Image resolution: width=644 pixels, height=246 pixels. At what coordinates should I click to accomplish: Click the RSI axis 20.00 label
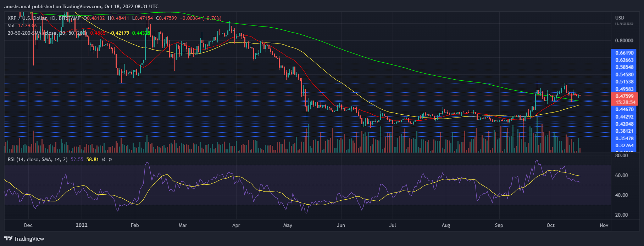click(x=622, y=215)
